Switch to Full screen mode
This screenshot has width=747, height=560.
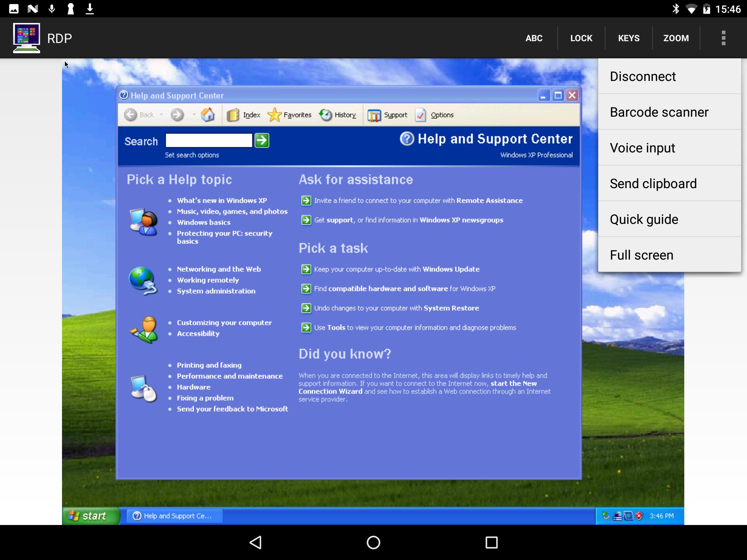669,255
